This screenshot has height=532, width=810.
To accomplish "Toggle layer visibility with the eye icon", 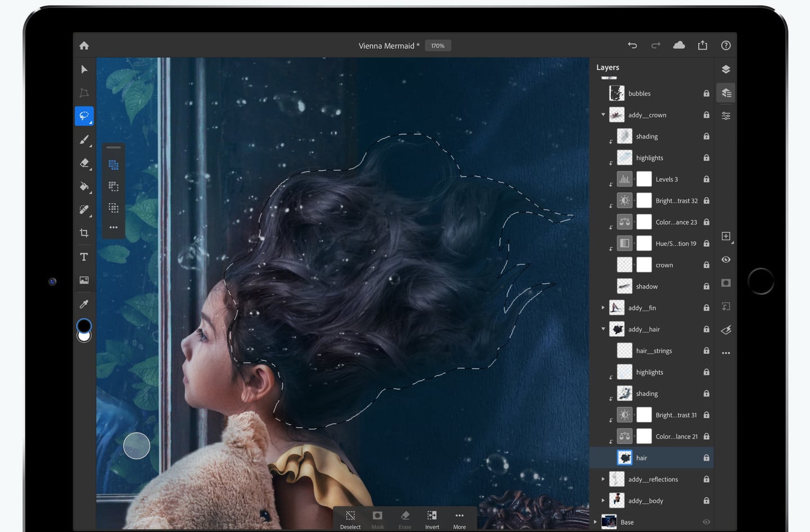I will (726, 259).
